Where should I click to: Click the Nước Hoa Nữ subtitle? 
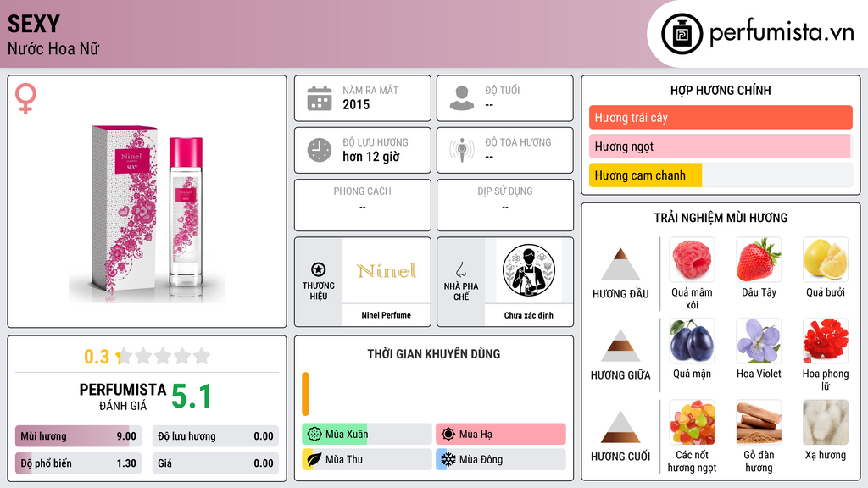(x=53, y=49)
